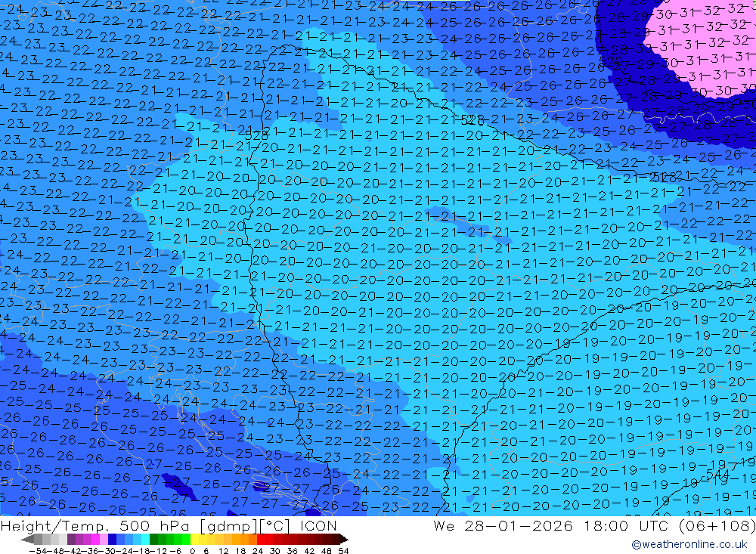Click the 12 scale value in legend
Image resolution: width=756 pixels, height=554 pixels.
pyautogui.click(x=224, y=551)
